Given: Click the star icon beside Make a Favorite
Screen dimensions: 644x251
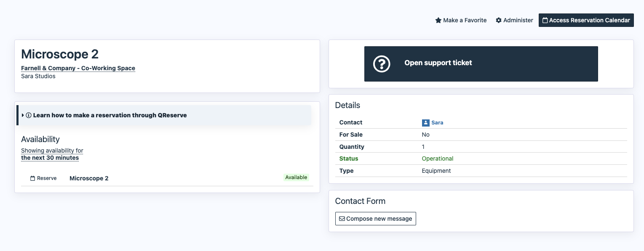Looking at the screenshot, I should point(438,20).
